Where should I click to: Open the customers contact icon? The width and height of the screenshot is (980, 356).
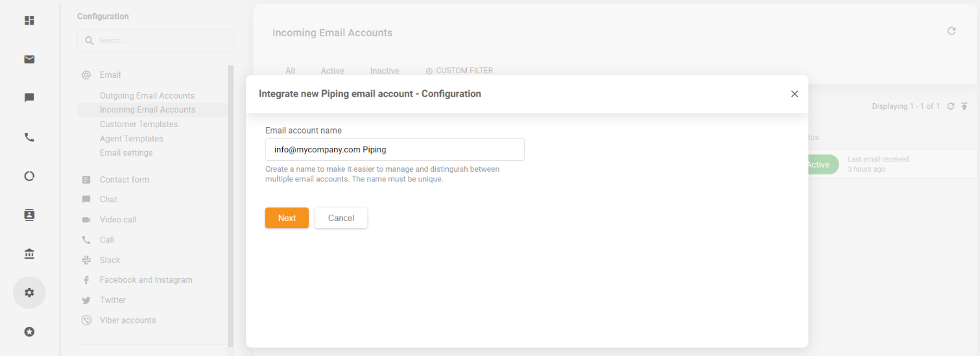click(29, 215)
